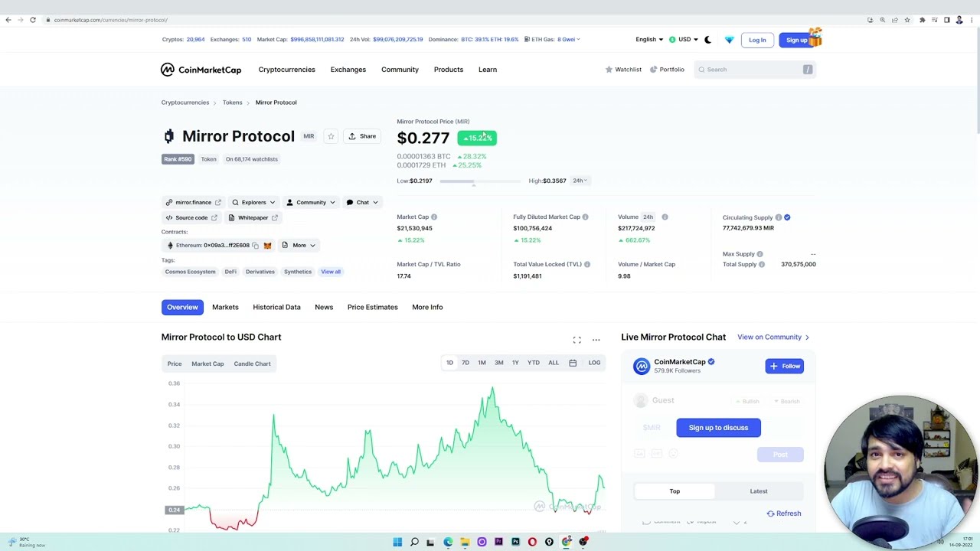Open Windows taskbar search

pyautogui.click(x=414, y=542)
